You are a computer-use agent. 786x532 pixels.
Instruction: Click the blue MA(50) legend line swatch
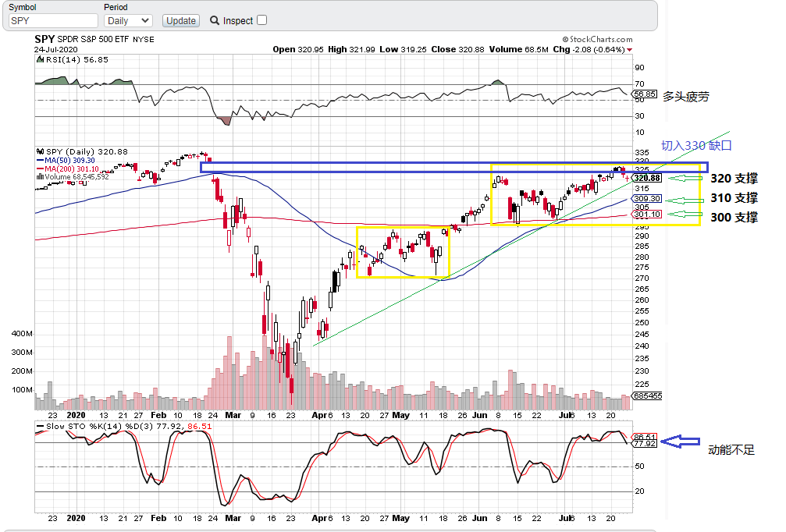(x=40, y=160)
